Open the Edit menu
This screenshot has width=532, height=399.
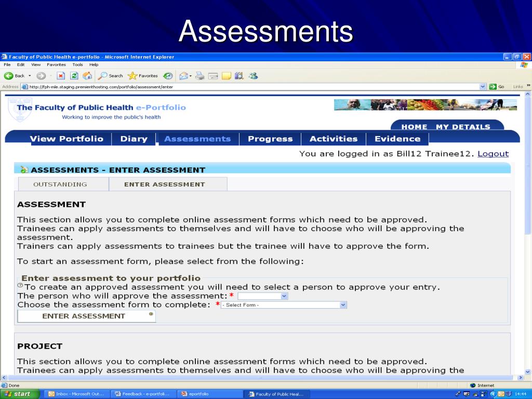click(21, 64)
